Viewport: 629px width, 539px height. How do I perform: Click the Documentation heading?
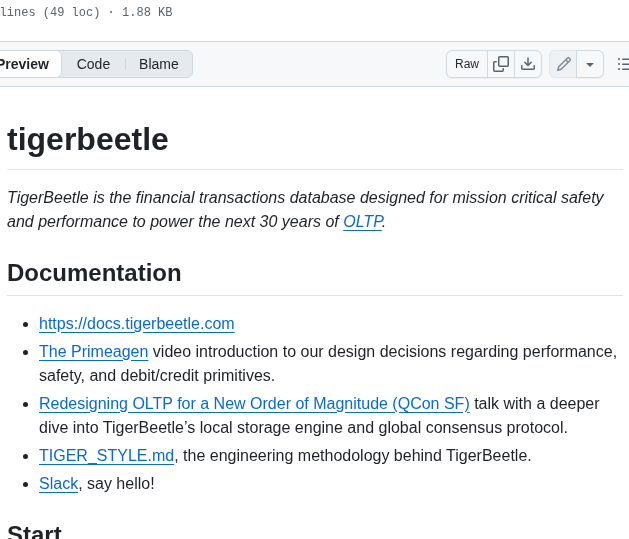pos(94,273)
